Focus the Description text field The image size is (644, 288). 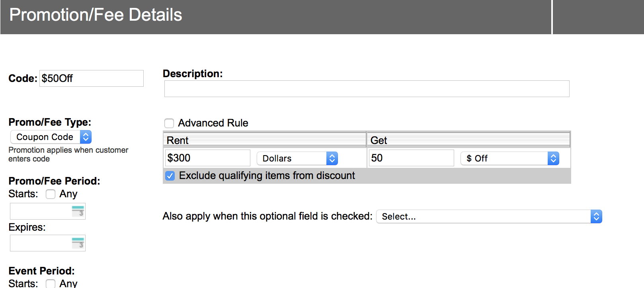point(367,89)
